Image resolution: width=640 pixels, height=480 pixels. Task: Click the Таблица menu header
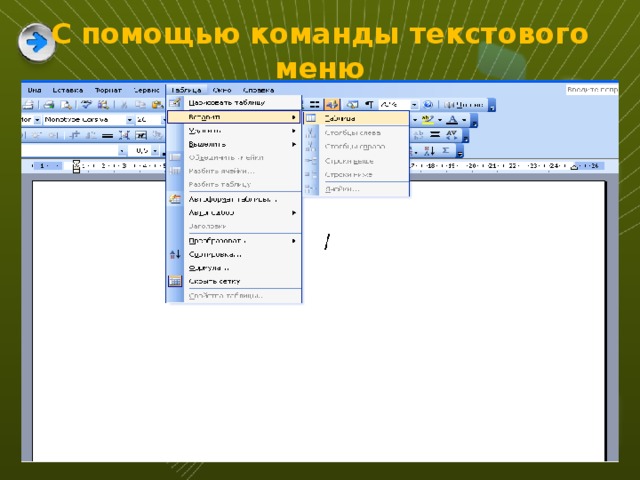(x=186, y=90)
